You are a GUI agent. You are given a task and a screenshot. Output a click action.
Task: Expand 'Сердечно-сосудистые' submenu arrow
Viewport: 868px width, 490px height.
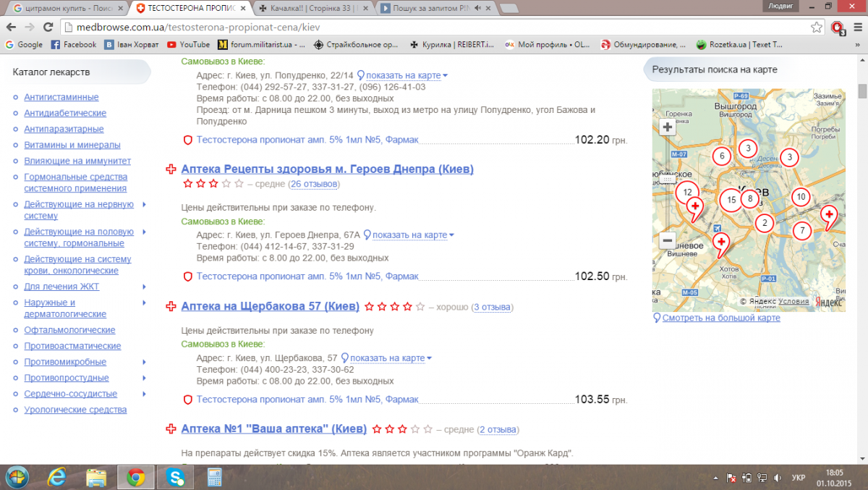(x=145, y=394)
